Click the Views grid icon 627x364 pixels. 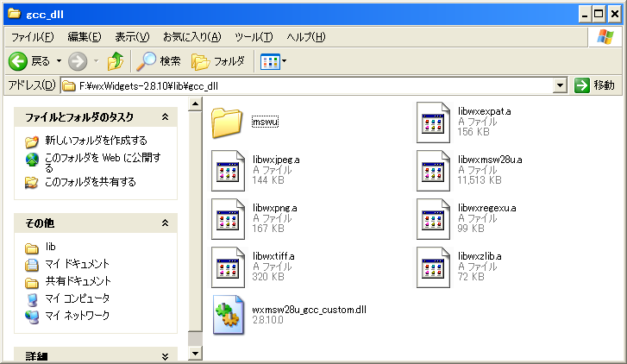click(270, 61)
